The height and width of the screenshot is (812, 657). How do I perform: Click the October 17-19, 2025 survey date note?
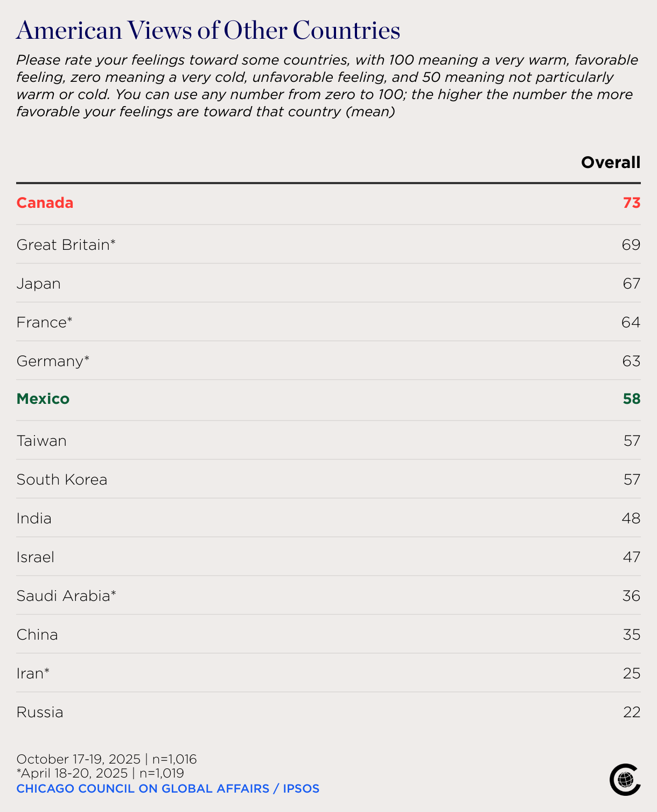[107, 759]
